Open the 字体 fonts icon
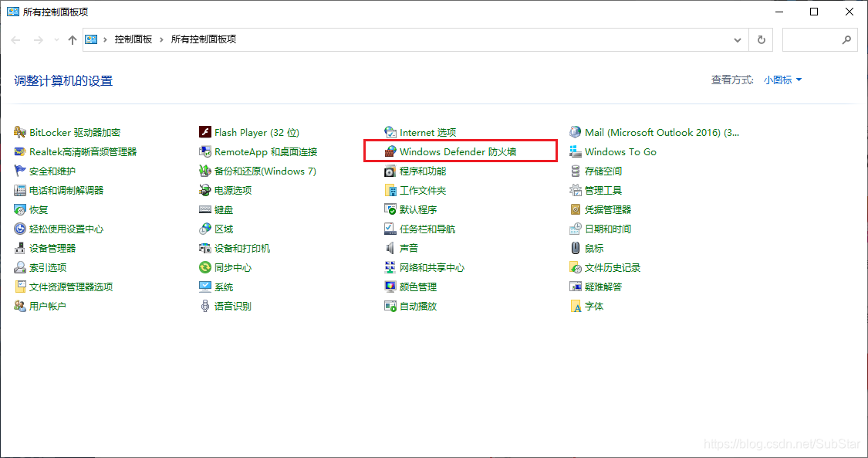 point(576,307)
